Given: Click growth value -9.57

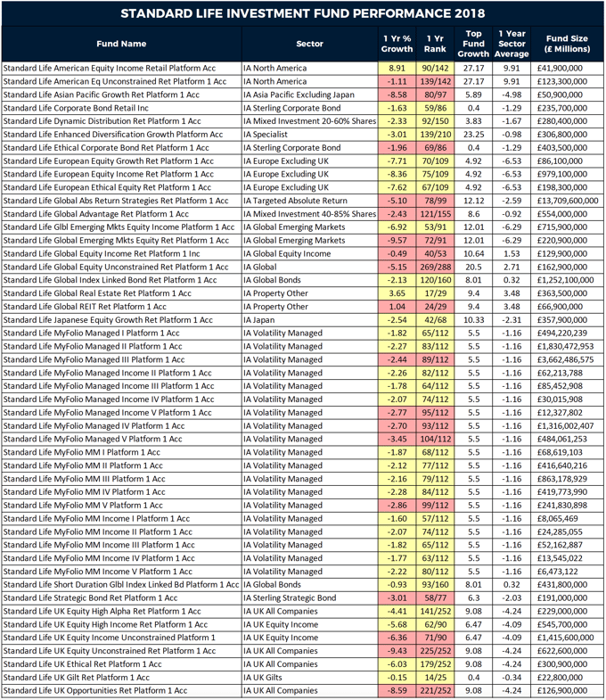Looking at the screenshot, I should 397,241.
